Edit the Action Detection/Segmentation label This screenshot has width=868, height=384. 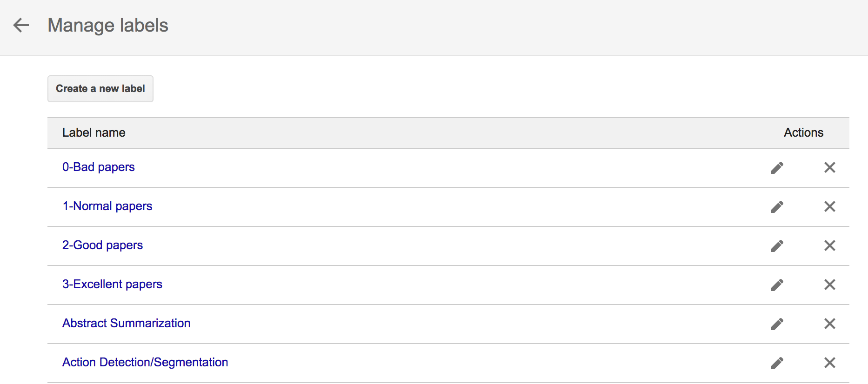click(777, 363)
